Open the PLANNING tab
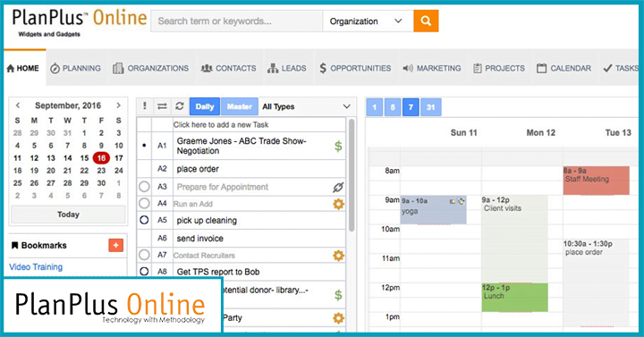 75,68
